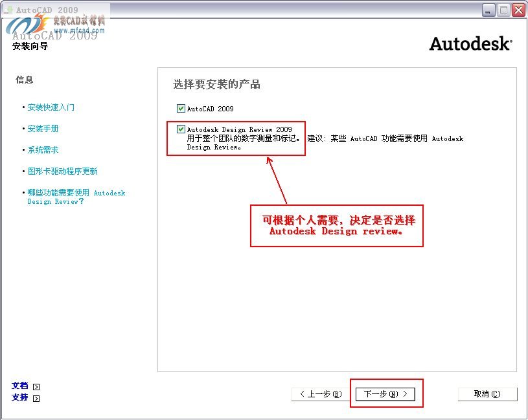Viewport: 528px width, 420px height.
Task: Open the 支持 support link
Action: pyautogui.click(x=20, y=397)
